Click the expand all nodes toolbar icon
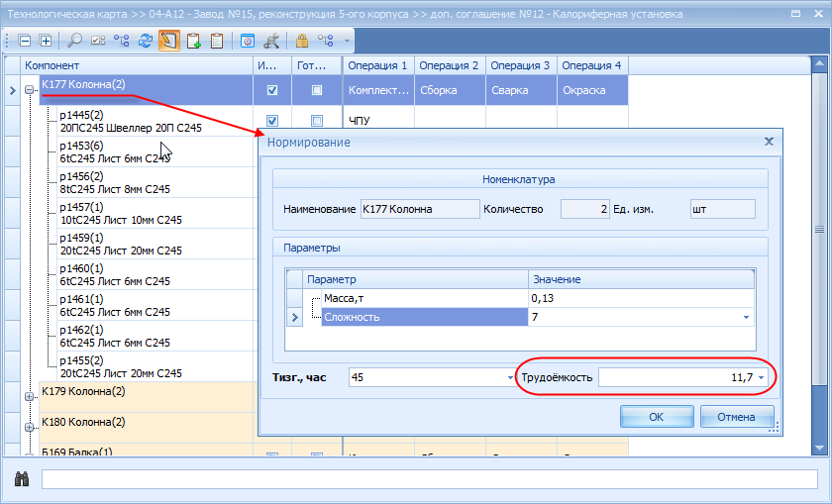Screen dimensions: 832x504 click(46, 41)
